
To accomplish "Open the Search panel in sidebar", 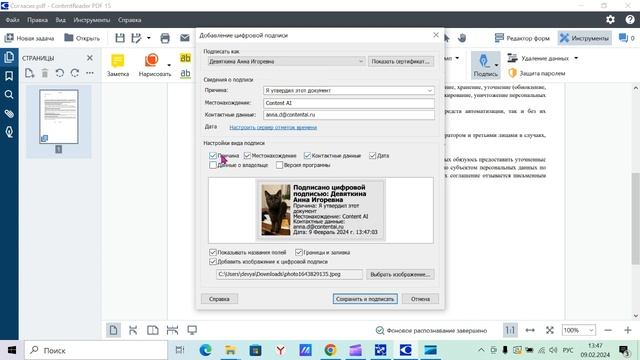I will pos(9,95).
